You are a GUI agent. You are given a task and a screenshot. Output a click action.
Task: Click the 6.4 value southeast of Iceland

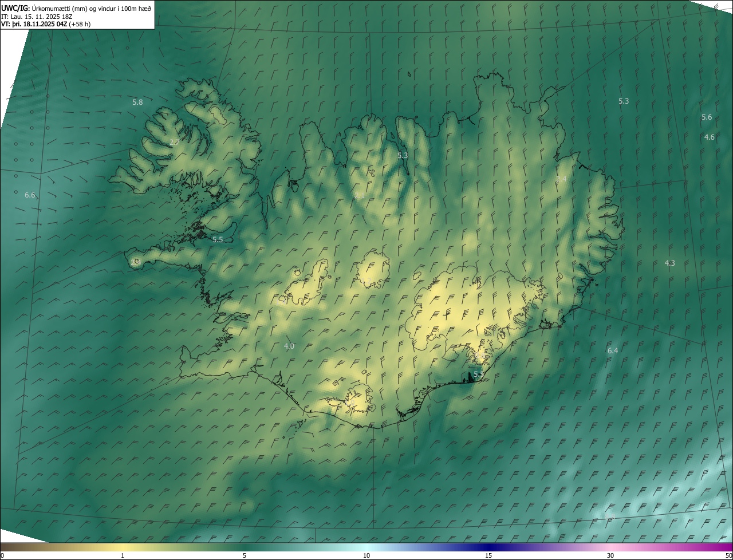(x=613, y=350)
